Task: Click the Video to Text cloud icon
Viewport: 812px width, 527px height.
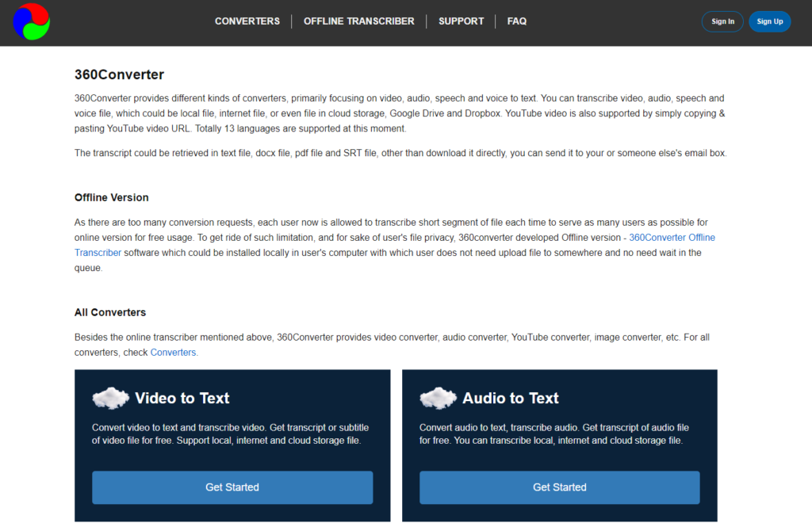Action: tap(110, 398)
